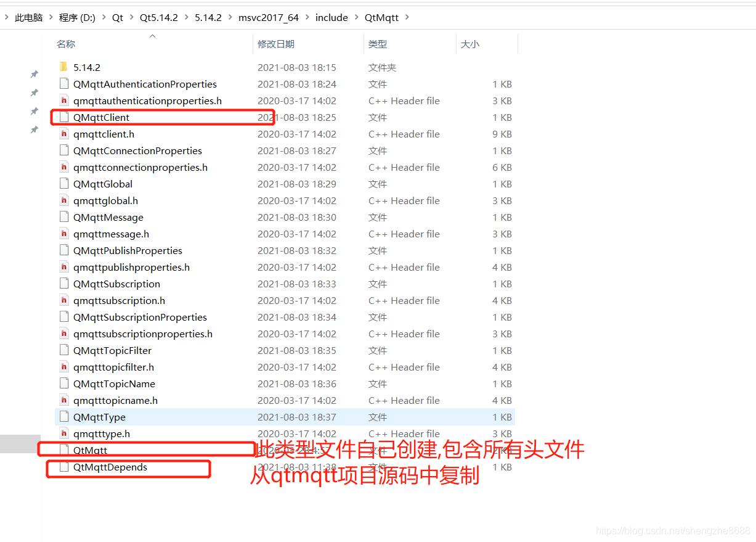Unpin the first quick access pin
This screenshot has width=756, height=542.
coord(35,74)
